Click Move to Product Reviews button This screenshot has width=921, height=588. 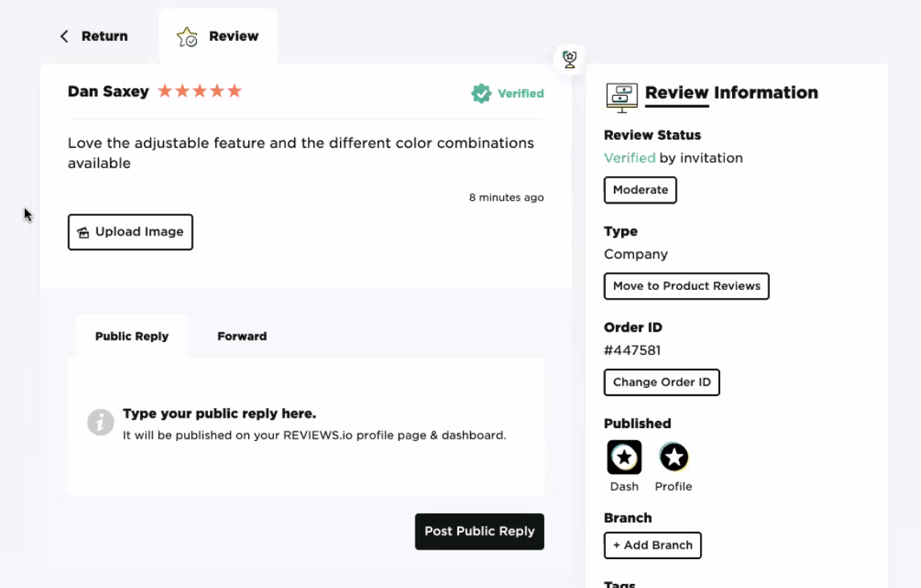point(686,287)
